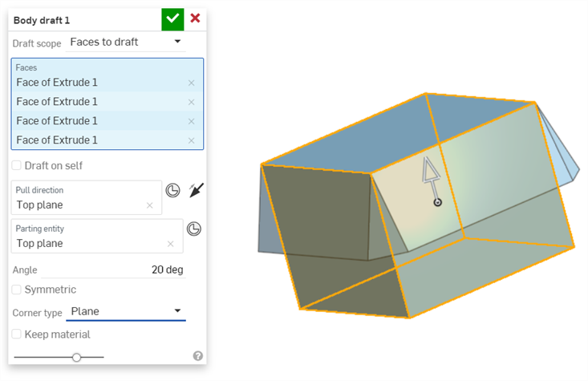Remove first Face of Extrude 1 entry

click(x=191, y=83)
